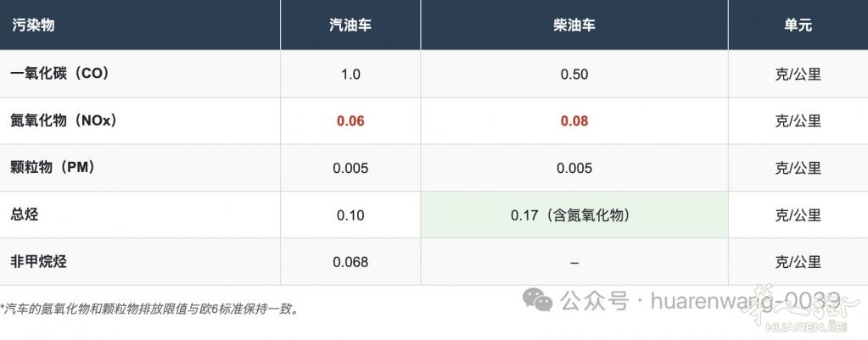Click the red 0.08 diesel NOx value
This screenshot has width=868, height=340.
[x=574, y=120]
